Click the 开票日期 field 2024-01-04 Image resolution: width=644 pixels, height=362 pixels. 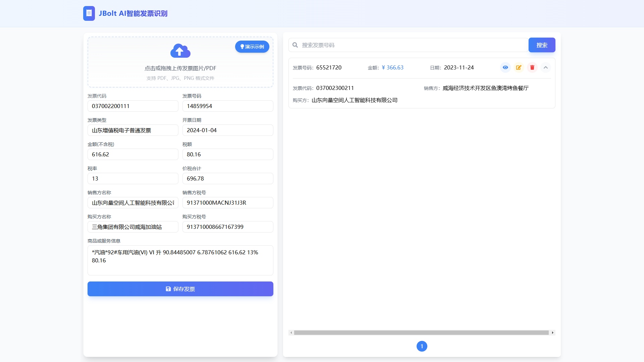[x=228, y=130]
